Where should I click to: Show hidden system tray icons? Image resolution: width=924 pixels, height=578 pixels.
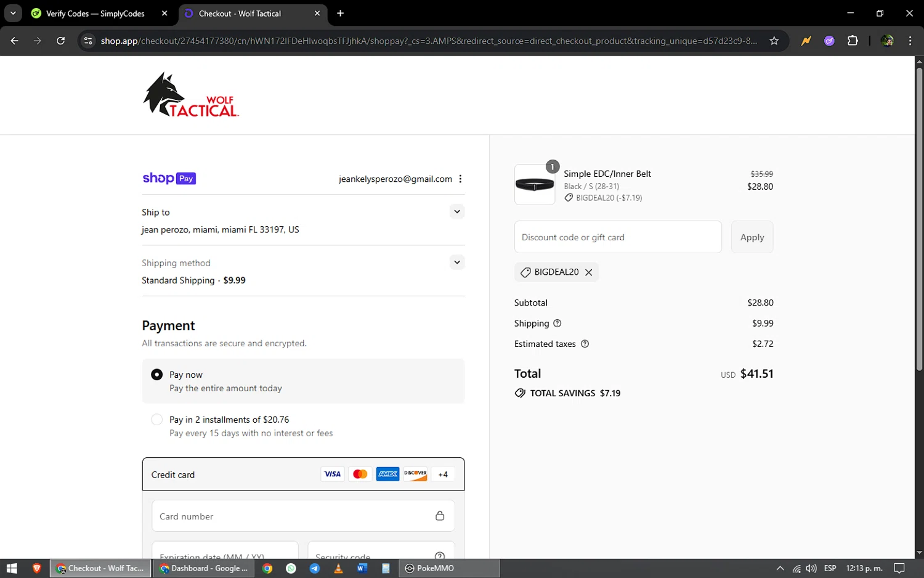click(x=780, y=568)
